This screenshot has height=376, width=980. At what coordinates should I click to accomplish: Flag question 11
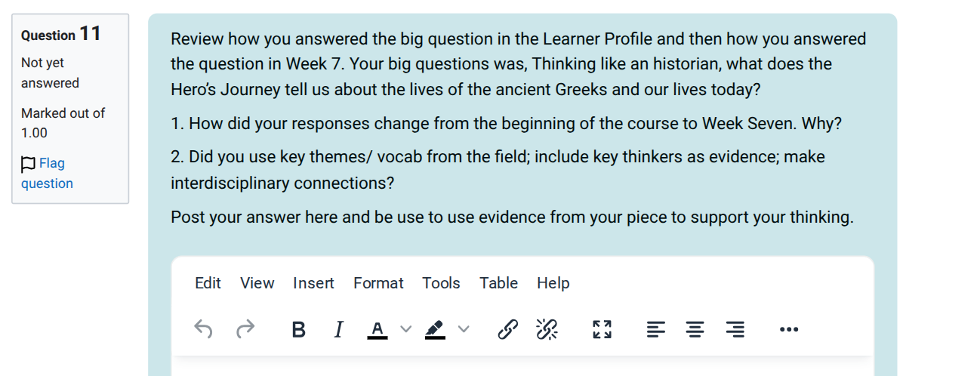click(x=47, y=173)
